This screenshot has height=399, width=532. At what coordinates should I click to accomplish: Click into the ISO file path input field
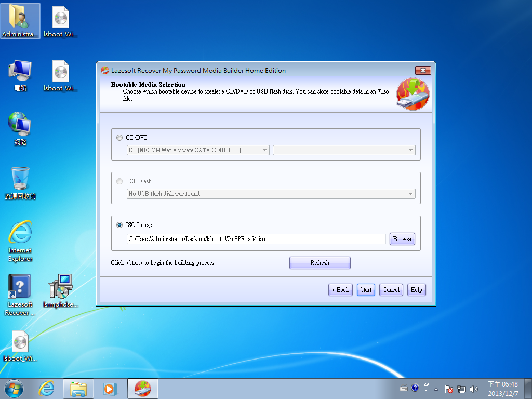[256, 239]
